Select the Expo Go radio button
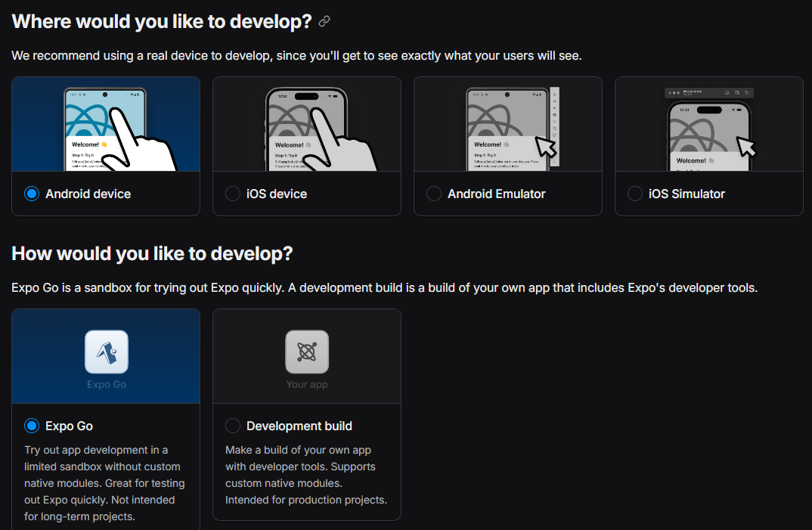The height and width of the screenshot is (530, 812). [x=32, y=426]
